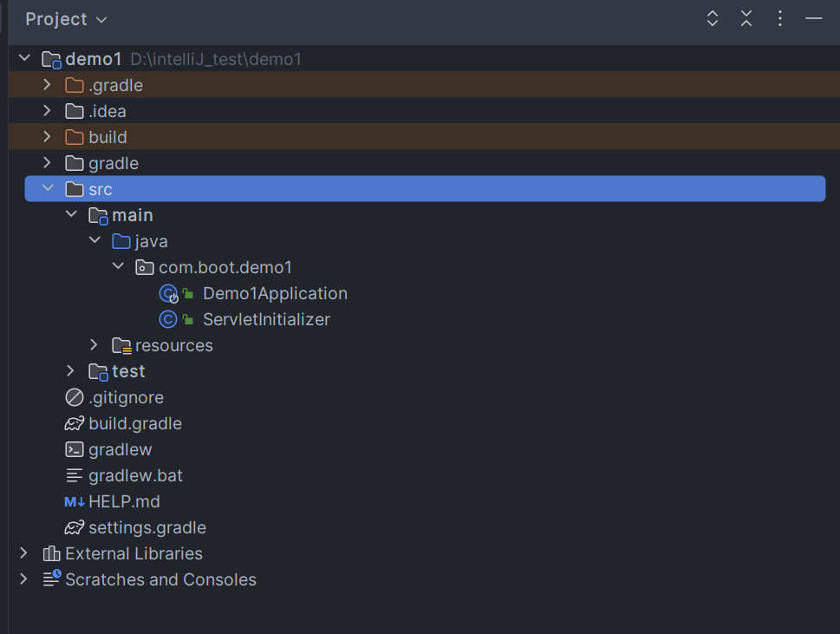Click the resources folder icon

click(x=121, y=346)
